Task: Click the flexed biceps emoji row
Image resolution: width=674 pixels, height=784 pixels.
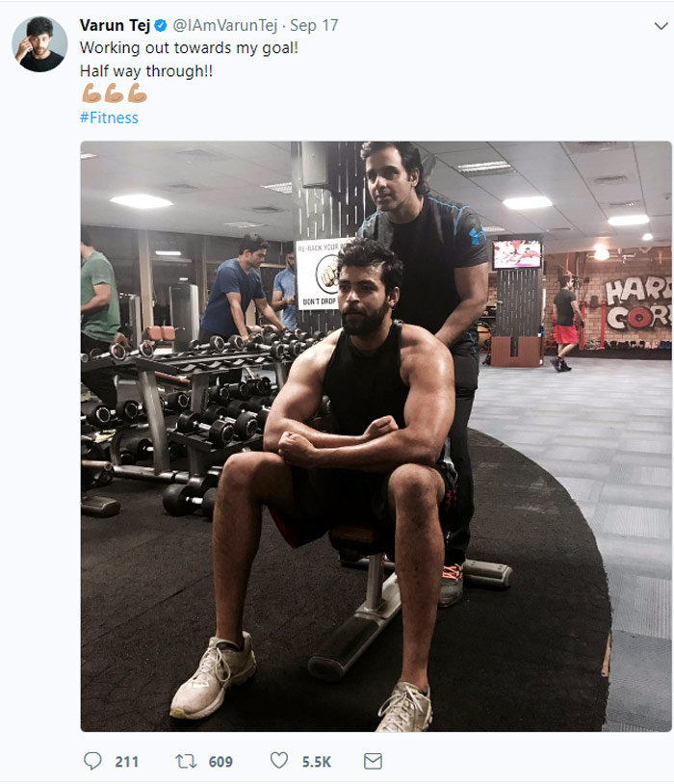Action: point(115,93)
